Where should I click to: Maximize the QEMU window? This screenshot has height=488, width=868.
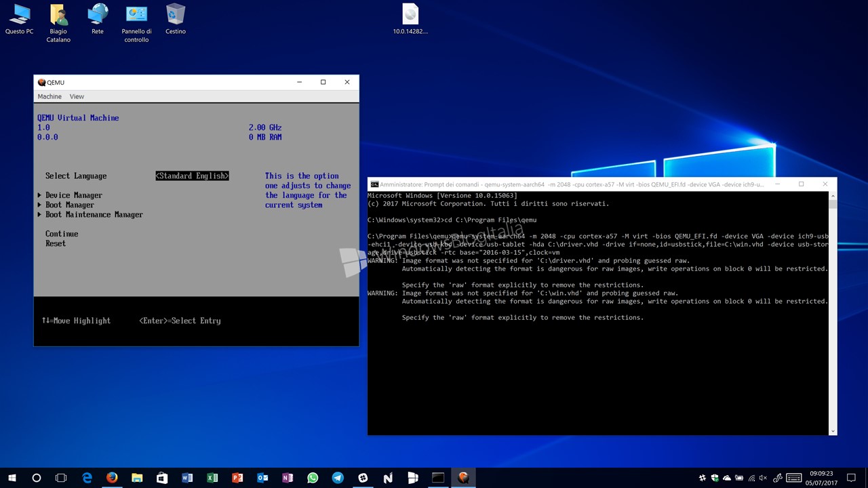(x=323, y=82)
